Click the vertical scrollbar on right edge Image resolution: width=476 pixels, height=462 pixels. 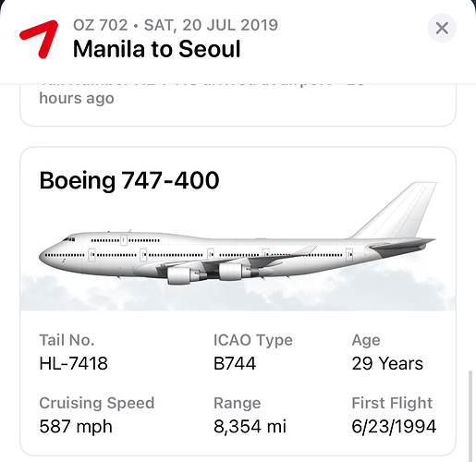tap(470, 416)
